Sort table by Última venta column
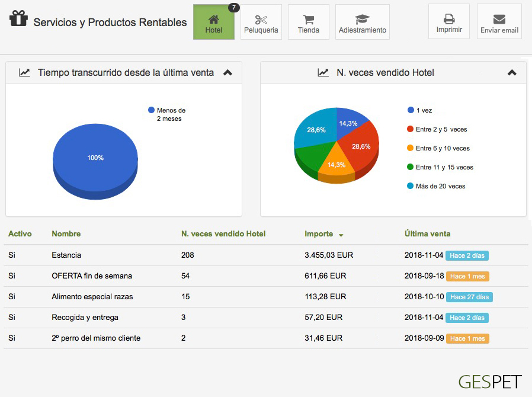 pyautogui.click(x=427, y=234)
